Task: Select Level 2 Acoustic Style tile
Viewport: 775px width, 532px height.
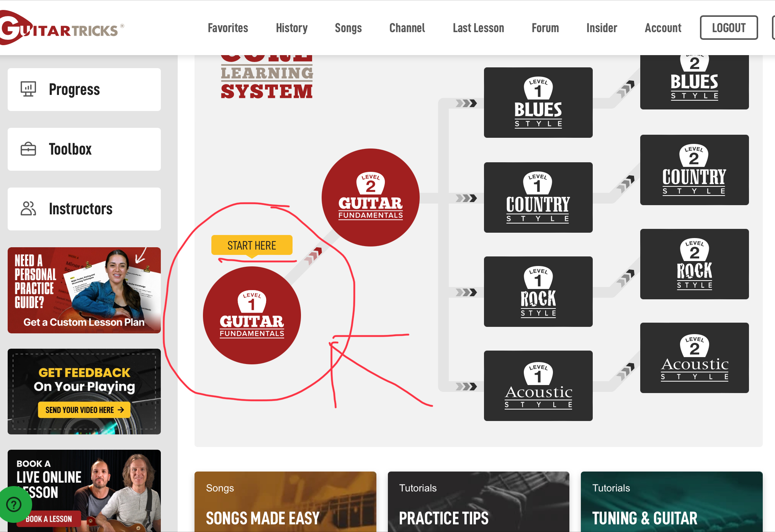Action: (x=695, y=358)
